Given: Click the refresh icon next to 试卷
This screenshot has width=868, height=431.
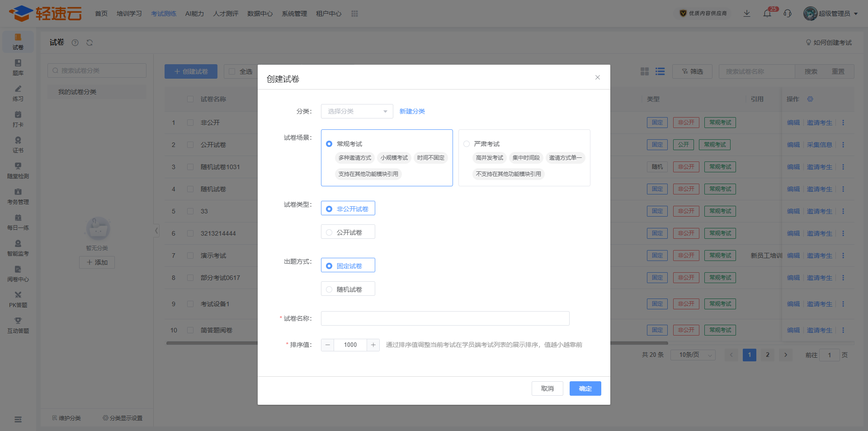Looking at the screenshot, I should [x=90, y=43].
